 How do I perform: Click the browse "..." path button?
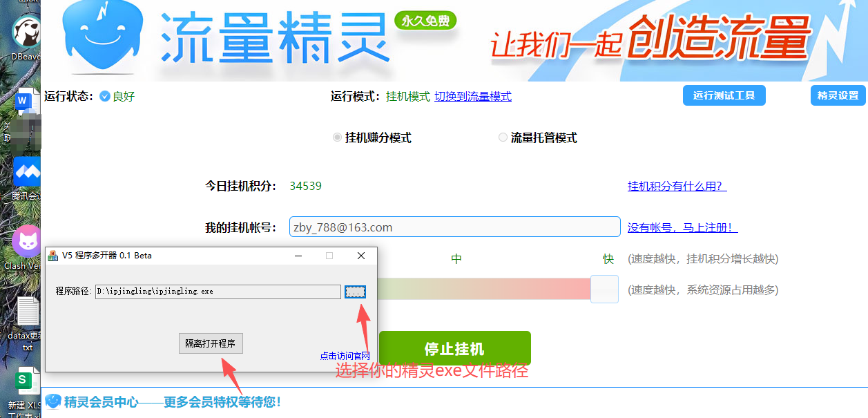355,292
